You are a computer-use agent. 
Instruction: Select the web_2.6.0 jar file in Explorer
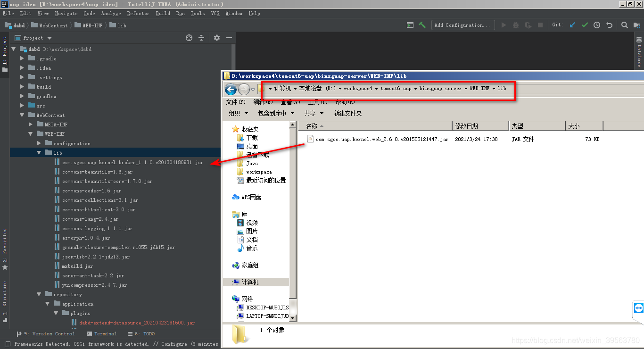pos(378,139)
